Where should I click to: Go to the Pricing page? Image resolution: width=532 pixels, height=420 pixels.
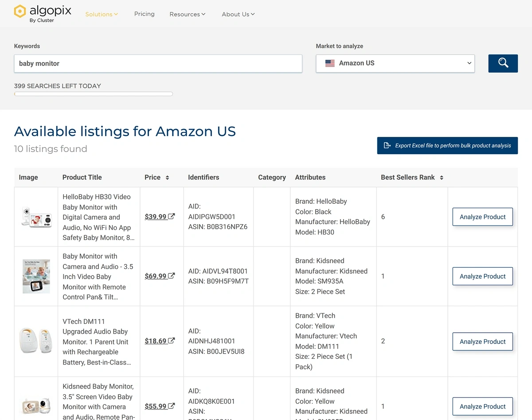click(145, 14)
